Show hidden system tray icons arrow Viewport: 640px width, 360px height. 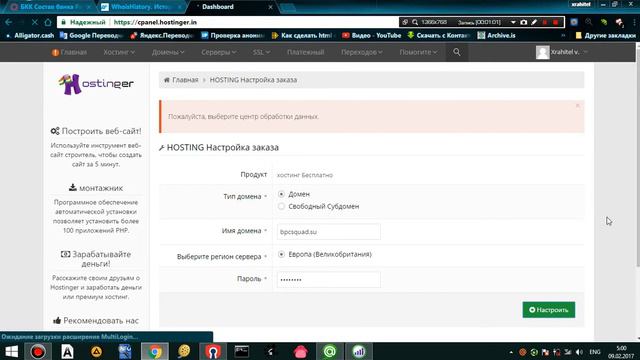[511, 352]
